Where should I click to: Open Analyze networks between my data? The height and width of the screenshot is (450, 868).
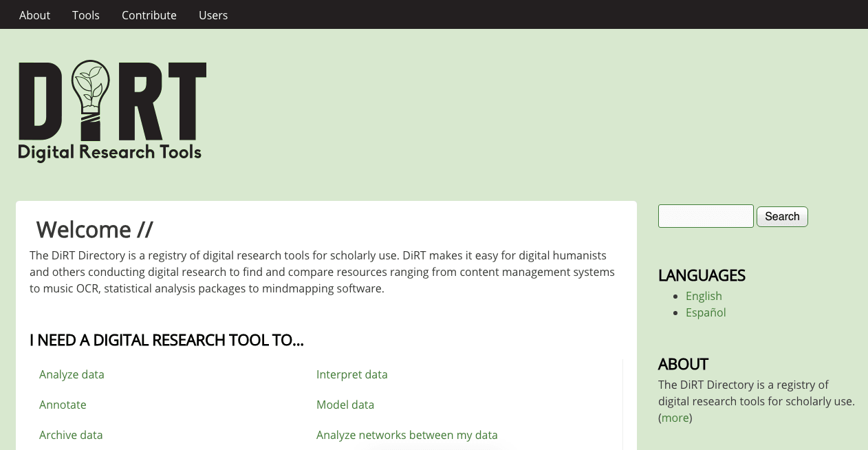click(x=406, y=435)
